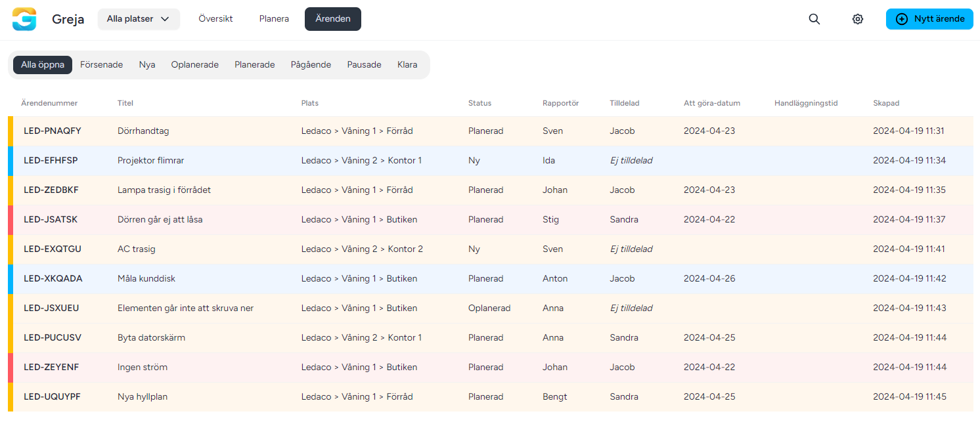This screenshot has height=443, width=980.
Task: Open search with the magnifier icon
Action: click(x=814, y=19)
